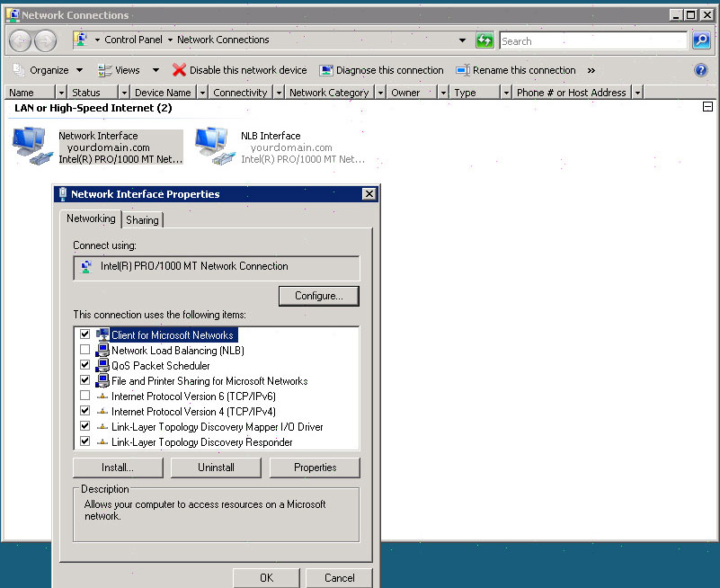Image resolution: width=720 pixels, height=588 pixels.
Task: Expand the address bar history dropdown
Action: point(462,40)
